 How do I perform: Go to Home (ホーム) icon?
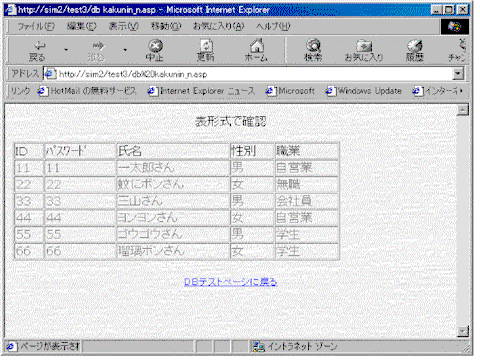coord(257,46)
